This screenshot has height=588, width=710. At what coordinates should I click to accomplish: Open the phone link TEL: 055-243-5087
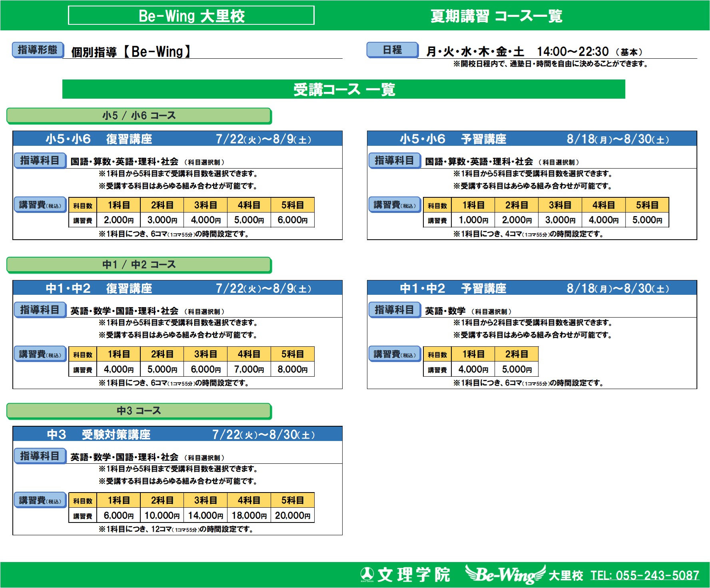click(645, 575)
